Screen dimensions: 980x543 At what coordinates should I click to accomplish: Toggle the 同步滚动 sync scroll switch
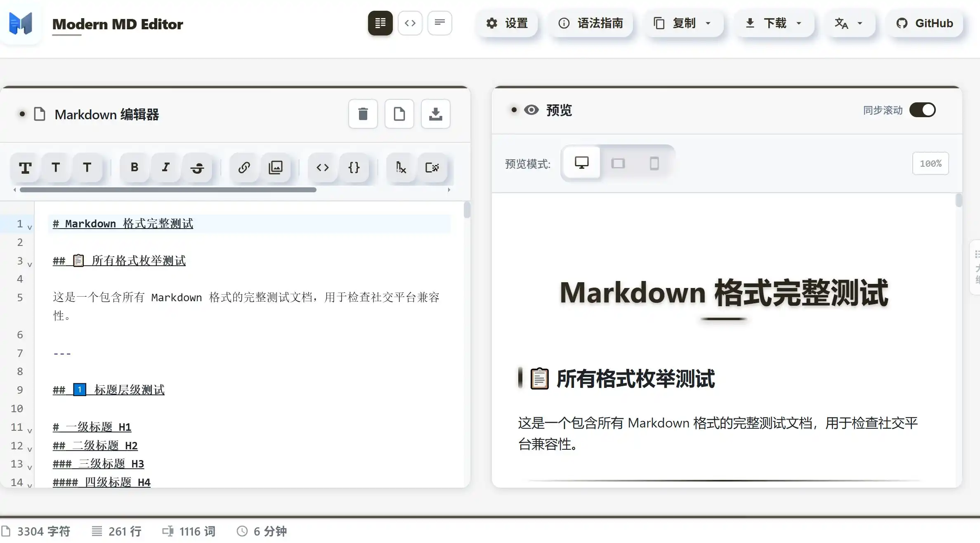[923, 110]
